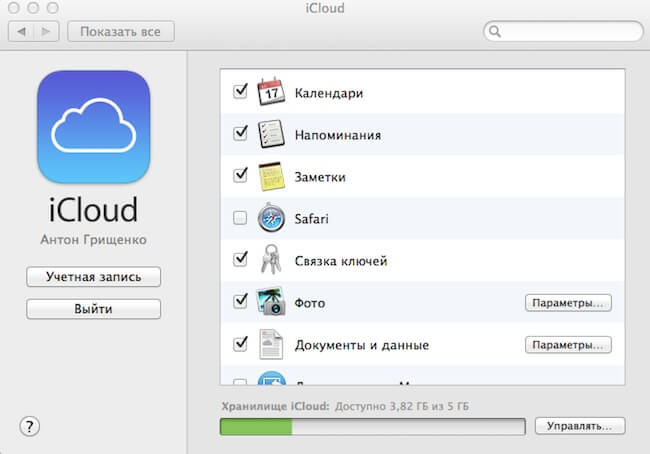Screen dimensions: 650x454
Task: Click the Показать все button
Action: click(121, 32)
